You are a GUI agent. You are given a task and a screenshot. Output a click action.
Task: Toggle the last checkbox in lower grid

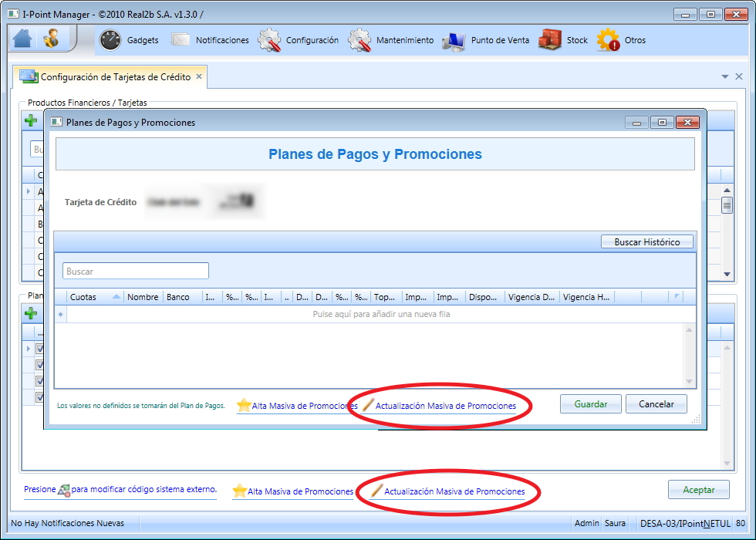tap(39, 397)
